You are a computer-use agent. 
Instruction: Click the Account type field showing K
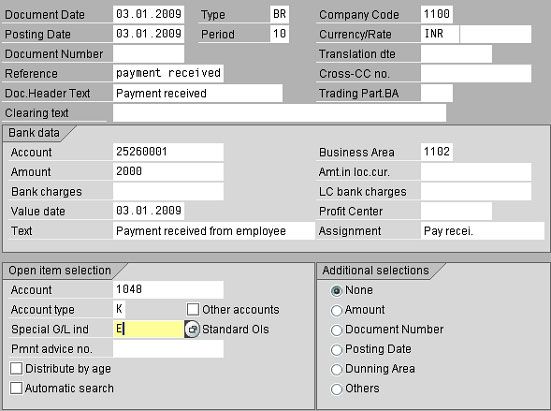[x=119, y=309]
